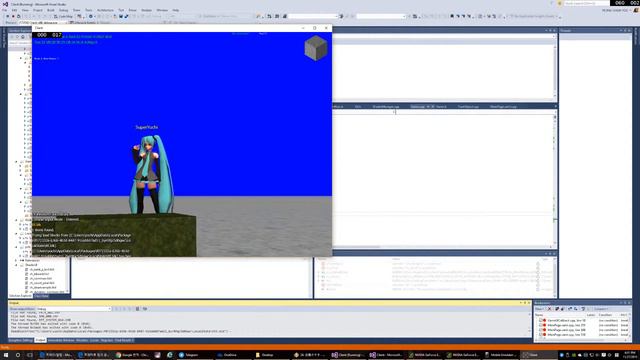Click inside the Quick Launch search box
Image resolution: width=640 pixels, height=360 pixels.
click(586, 3)
